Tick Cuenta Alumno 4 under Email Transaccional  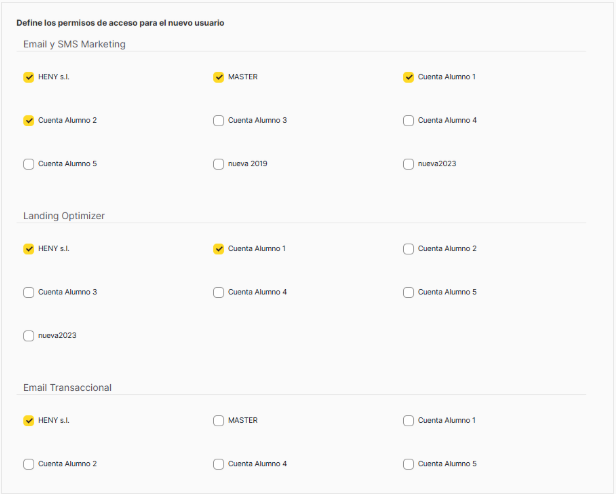(218, 464)
